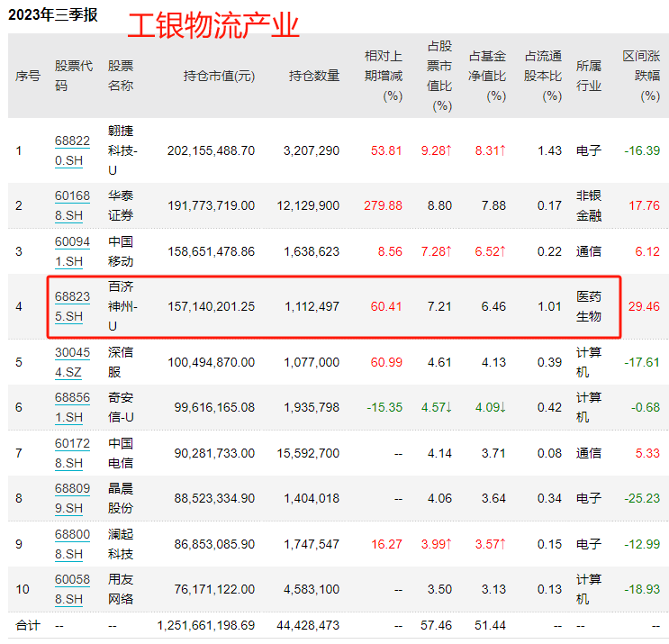Select stock name 翱捷科技-U

122,150
